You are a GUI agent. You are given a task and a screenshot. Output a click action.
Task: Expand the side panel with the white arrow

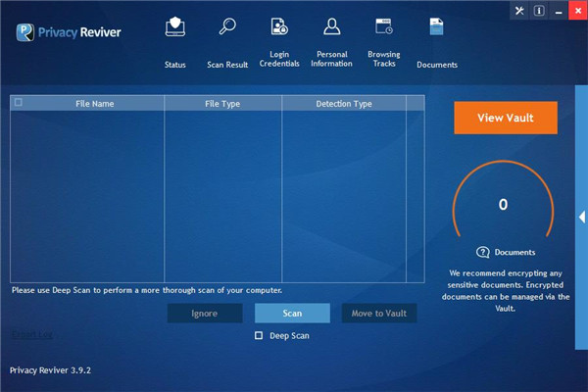click(x=582, y=217)
